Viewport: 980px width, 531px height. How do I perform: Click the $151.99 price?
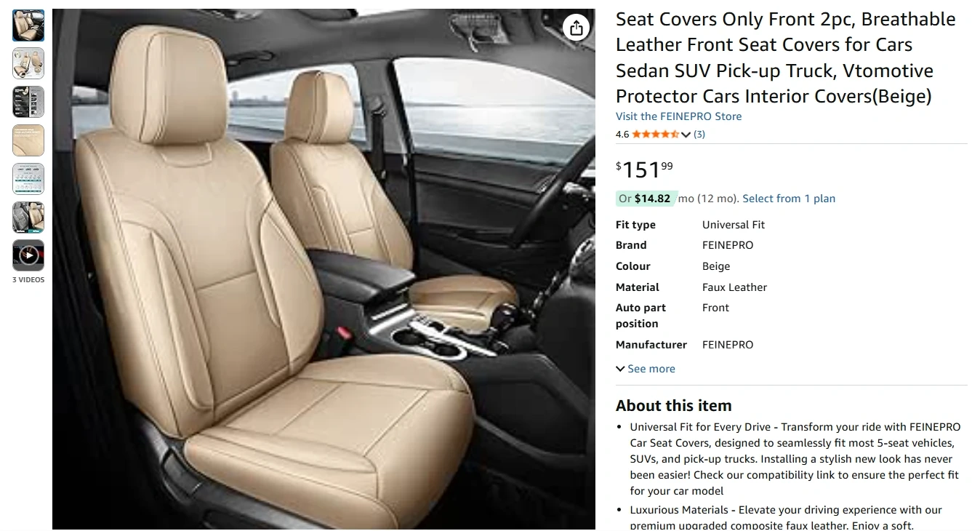click(x=645, y=169)
